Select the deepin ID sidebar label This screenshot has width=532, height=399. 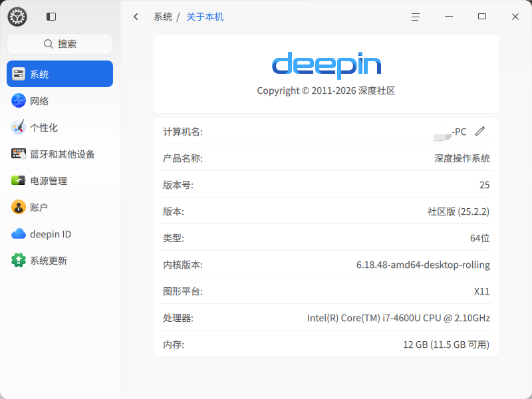coord(51,234)
